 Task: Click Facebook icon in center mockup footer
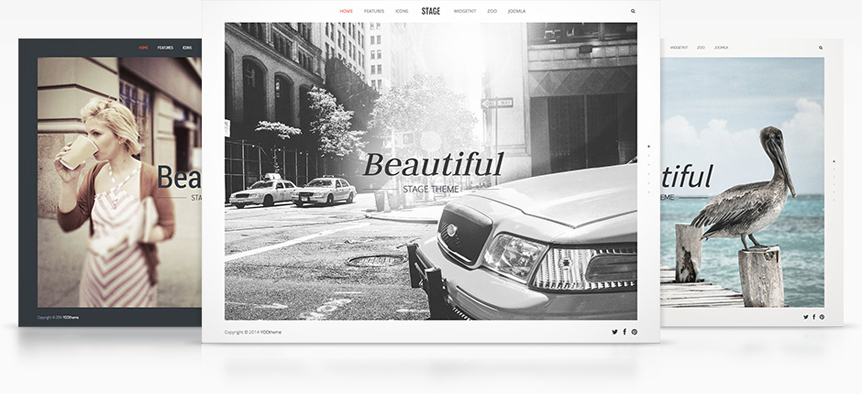(625, 332)
